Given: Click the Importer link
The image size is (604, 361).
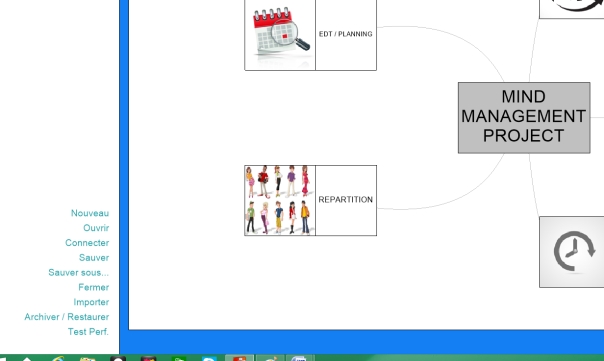Looking at the screenshot, I should 91,302.
